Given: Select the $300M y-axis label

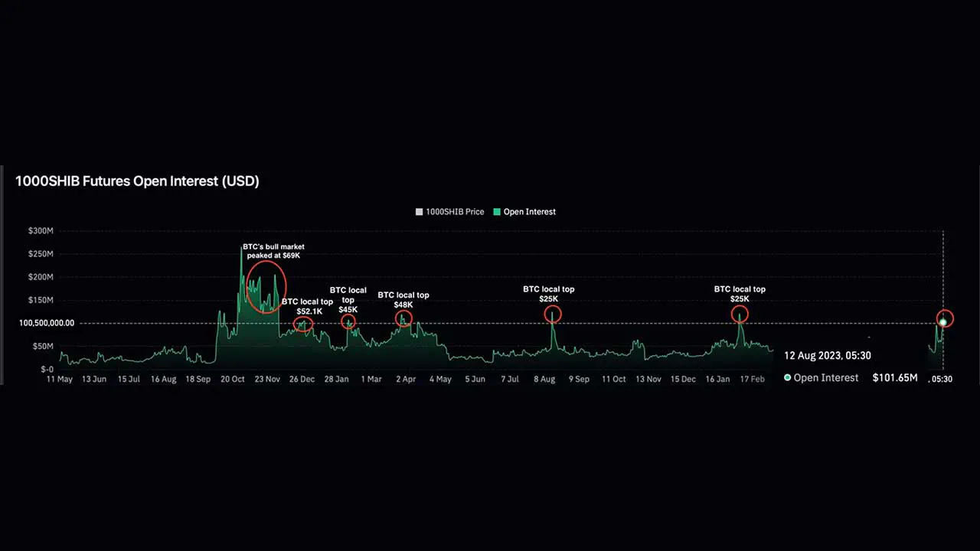Looking at the screenshot, I should click(x=40, y=230).
